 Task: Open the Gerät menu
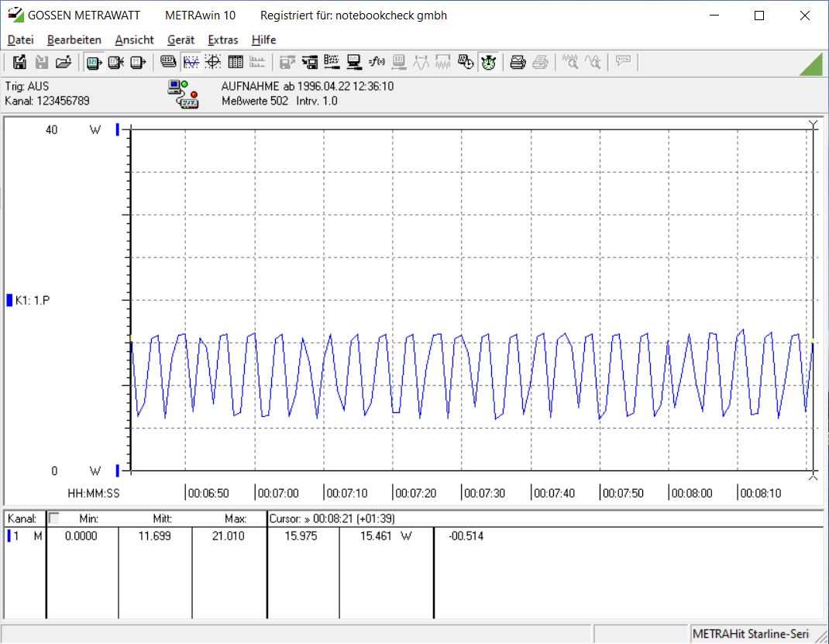(x=181, y=40)
